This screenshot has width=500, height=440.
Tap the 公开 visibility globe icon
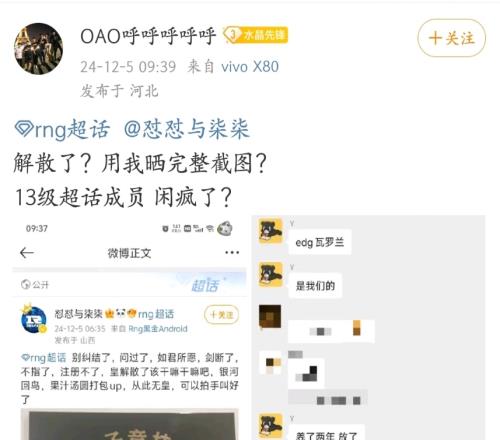tap(26, 285)
